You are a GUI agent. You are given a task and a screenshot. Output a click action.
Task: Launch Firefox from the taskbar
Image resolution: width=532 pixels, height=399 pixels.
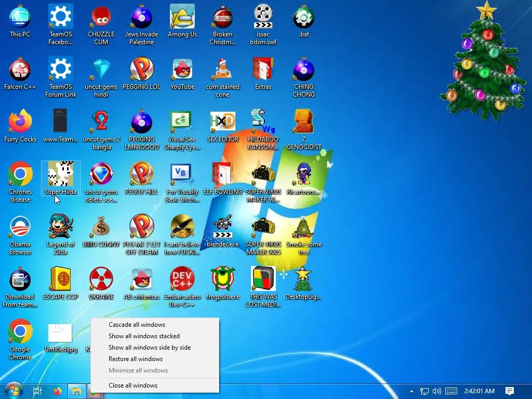[x=58, y=391]
